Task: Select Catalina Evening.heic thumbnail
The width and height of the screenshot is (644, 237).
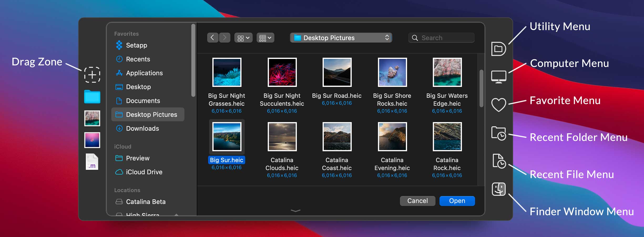Action: pos(392,136)
